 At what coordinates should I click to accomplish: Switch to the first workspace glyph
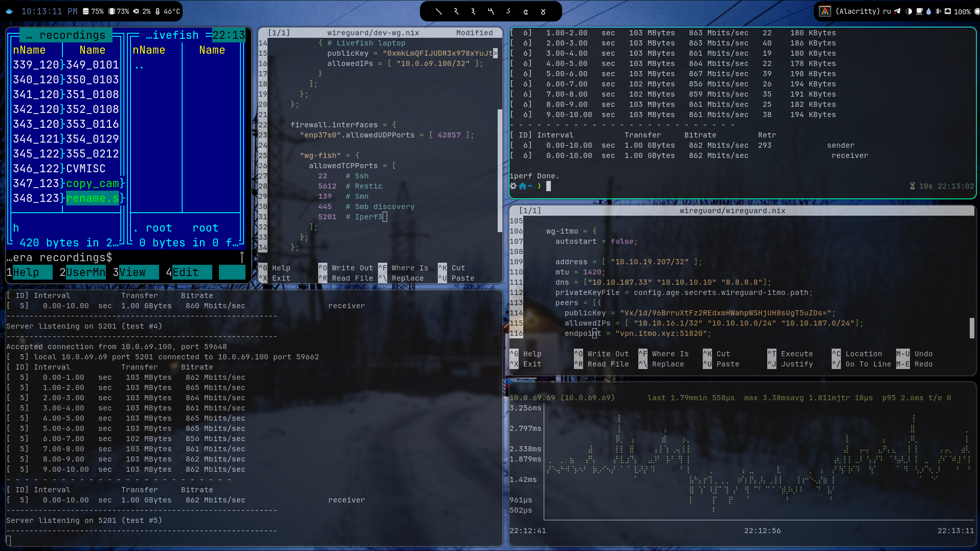click(x=438, y=11)
